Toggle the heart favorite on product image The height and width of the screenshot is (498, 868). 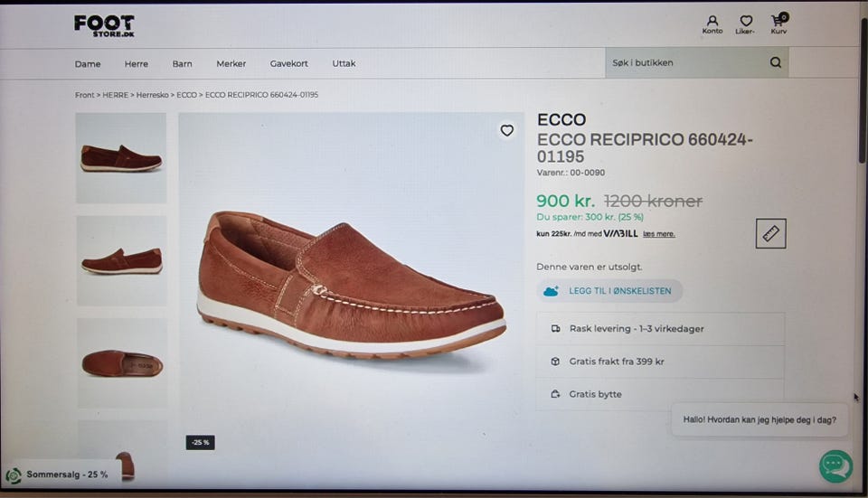click(506, 130)
